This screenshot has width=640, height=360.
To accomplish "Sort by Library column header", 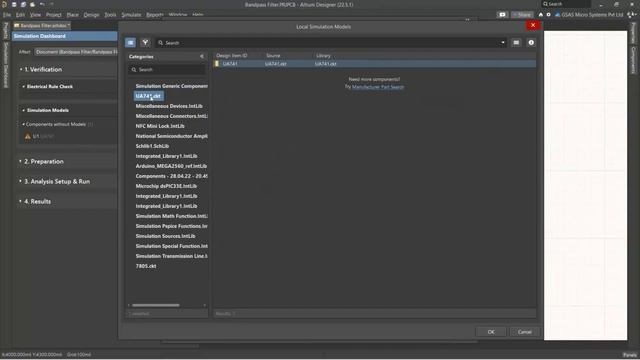I will click(x=323, y=56).
